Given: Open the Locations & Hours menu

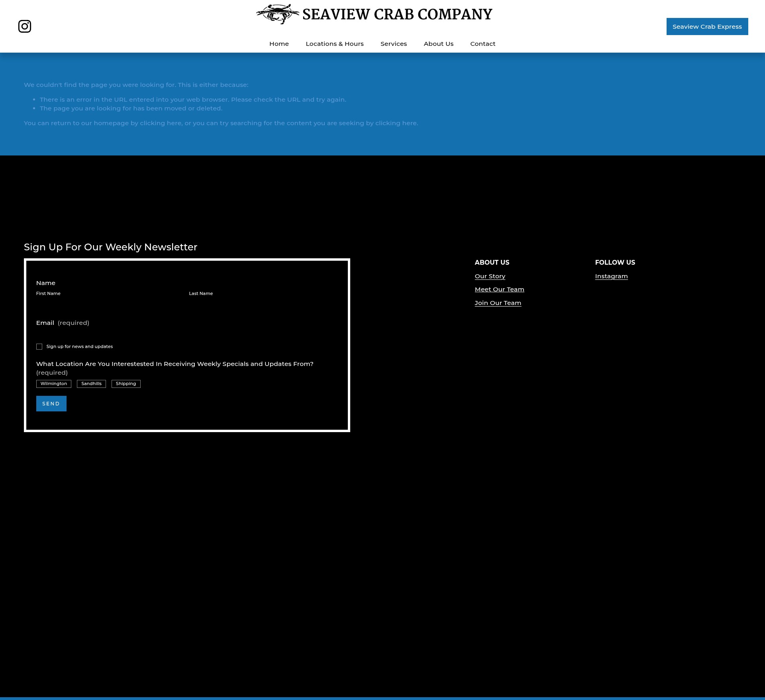Looking at the screenshot, I should [335, 44].
